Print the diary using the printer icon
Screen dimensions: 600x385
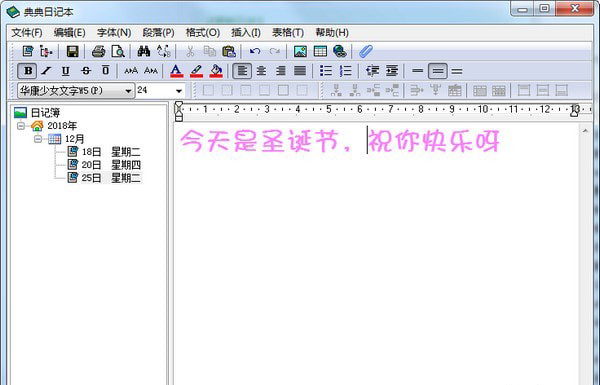98,51
